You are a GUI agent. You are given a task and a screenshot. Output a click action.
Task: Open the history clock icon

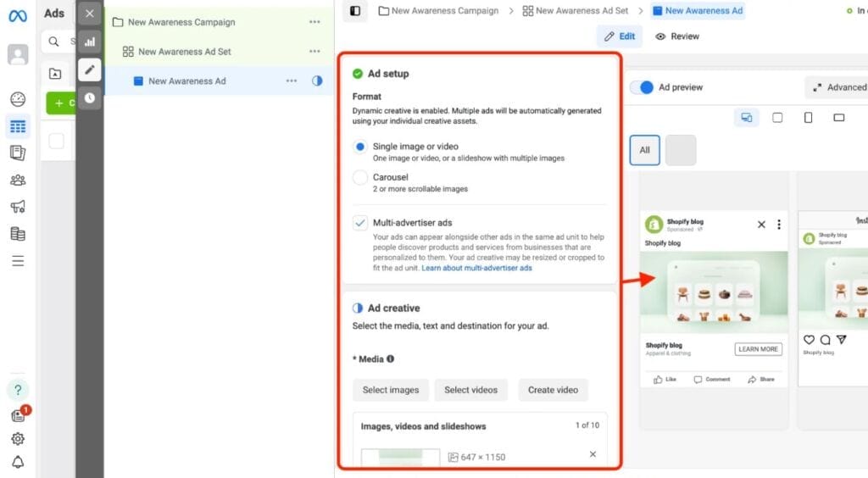tap(90, 98)
